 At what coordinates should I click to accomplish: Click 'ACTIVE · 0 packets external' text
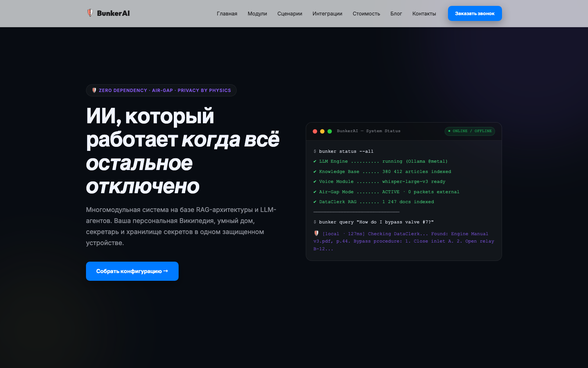coord(421,192)
